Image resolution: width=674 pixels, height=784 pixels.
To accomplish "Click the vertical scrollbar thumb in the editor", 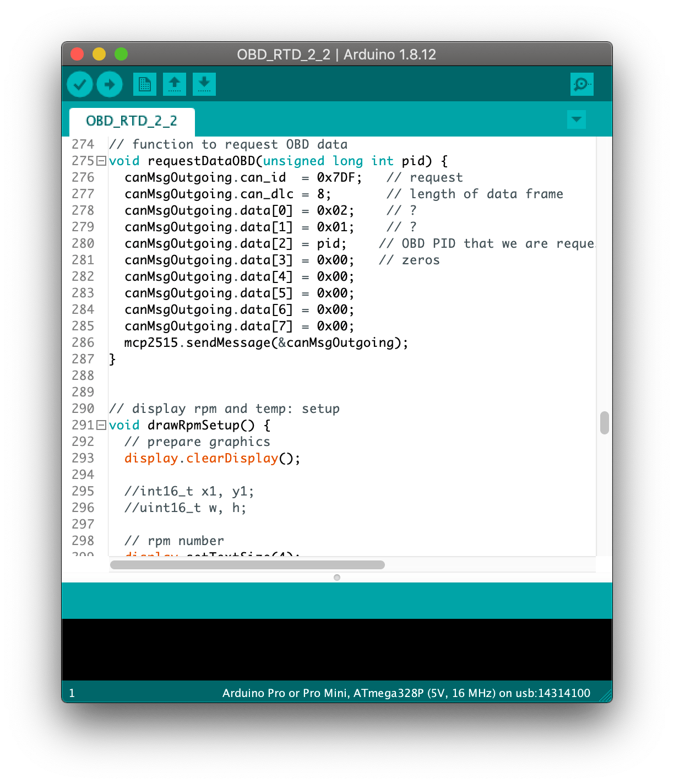I will point(605,423).
